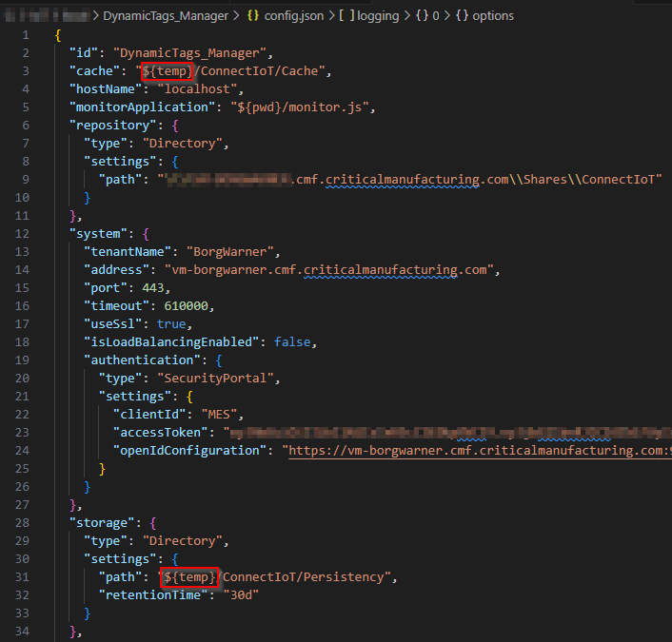Click the opening brace on line 1

point(58,34)
